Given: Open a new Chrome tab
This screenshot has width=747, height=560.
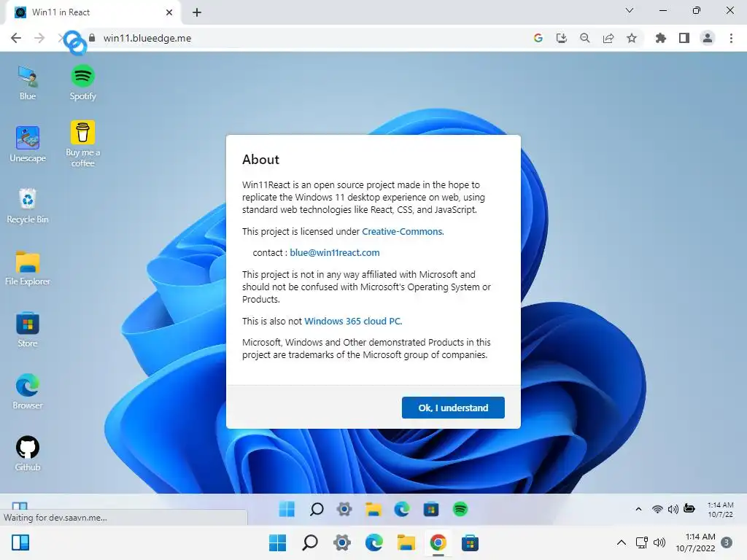Looking at the screenshot, I should pos(197,12).
